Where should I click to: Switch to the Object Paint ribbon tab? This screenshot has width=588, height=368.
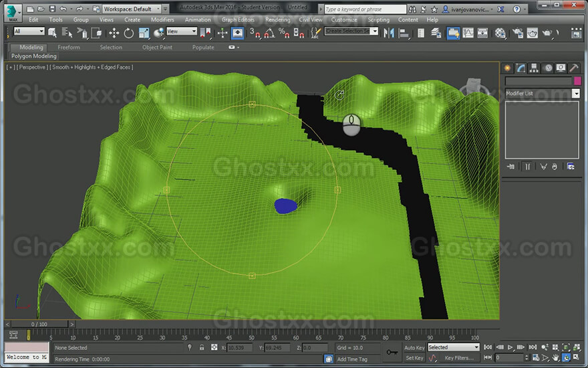(x=157, y=48)
